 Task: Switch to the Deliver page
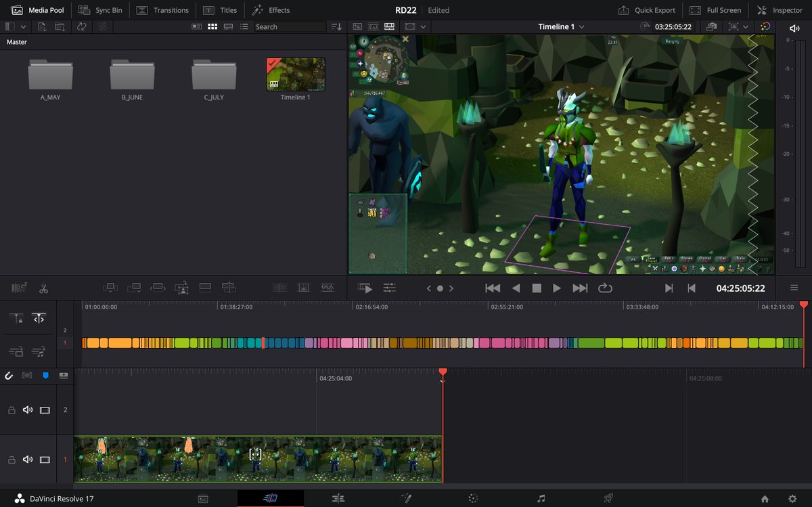pos(608,499)
